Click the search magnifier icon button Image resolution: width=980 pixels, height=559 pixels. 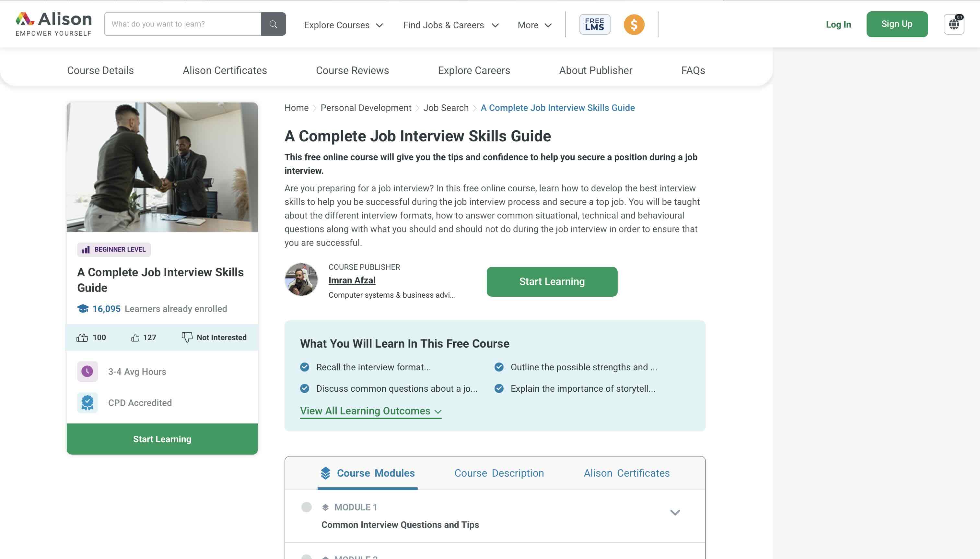(273, 24)
